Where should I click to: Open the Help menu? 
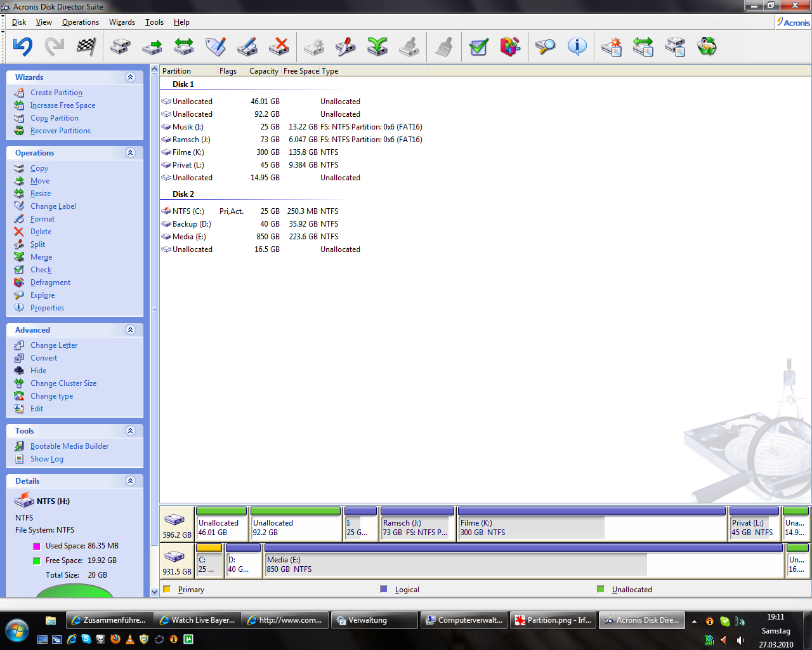(181, 22)
